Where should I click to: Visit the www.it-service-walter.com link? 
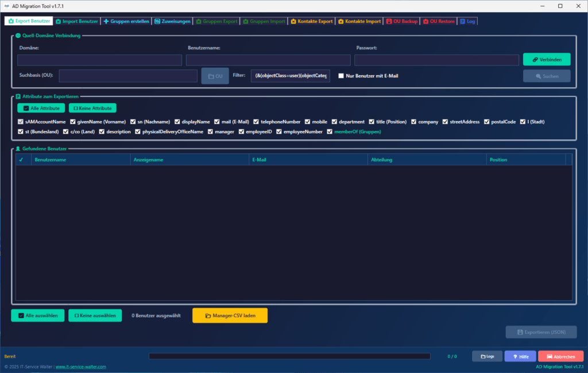point(82,366)
